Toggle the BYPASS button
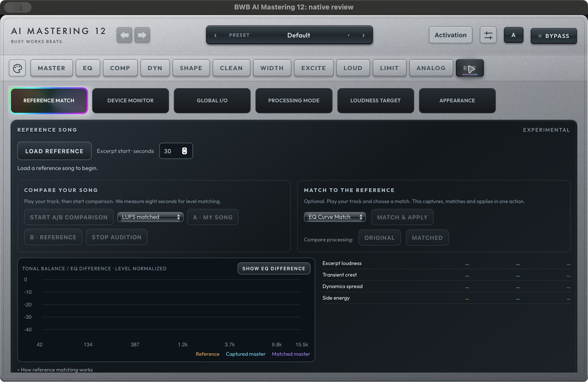 pos(554,36)
